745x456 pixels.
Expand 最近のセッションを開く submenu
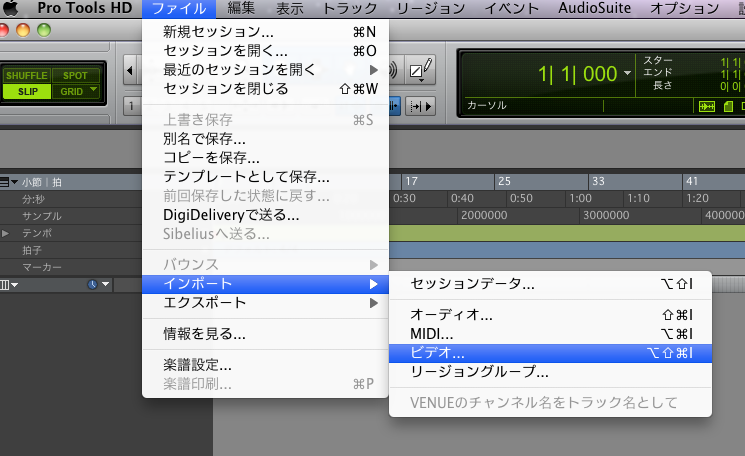point(266,69)
